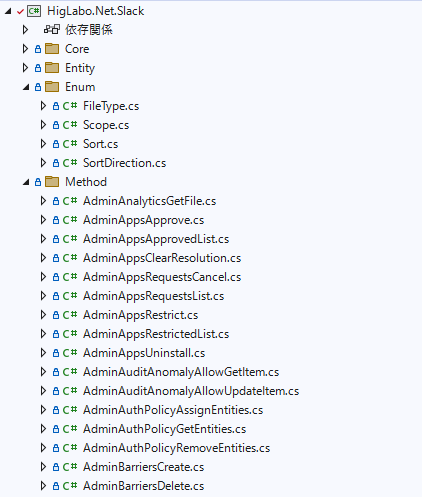Collapse the HigLabo.Net.Slack project node
The image size is (422, 497).
point(8,11)
